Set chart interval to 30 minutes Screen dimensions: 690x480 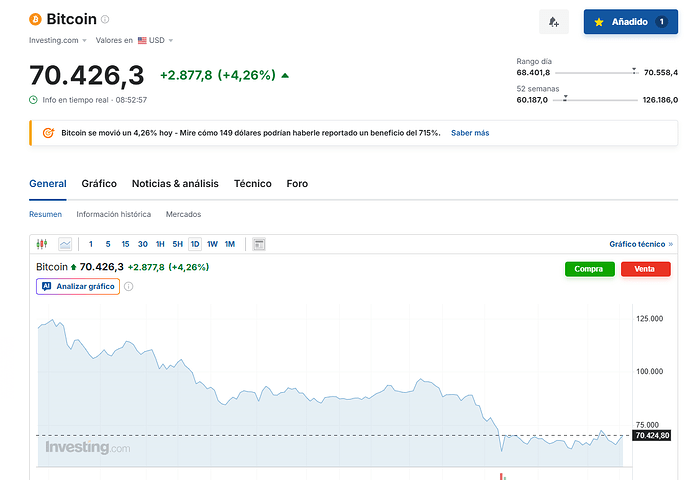pos(143,244)
